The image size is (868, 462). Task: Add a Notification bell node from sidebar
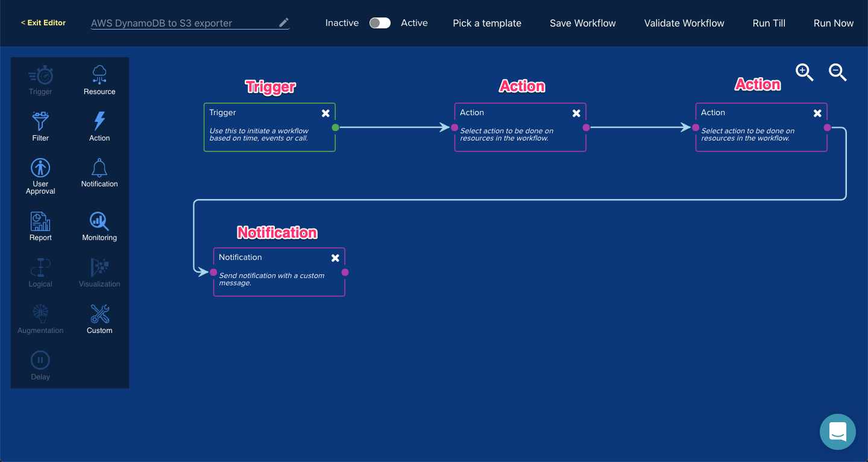(99, 168)
